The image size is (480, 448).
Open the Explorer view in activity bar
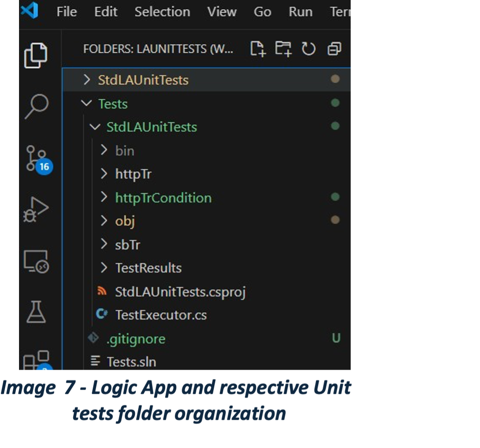(x=36, y=55)
